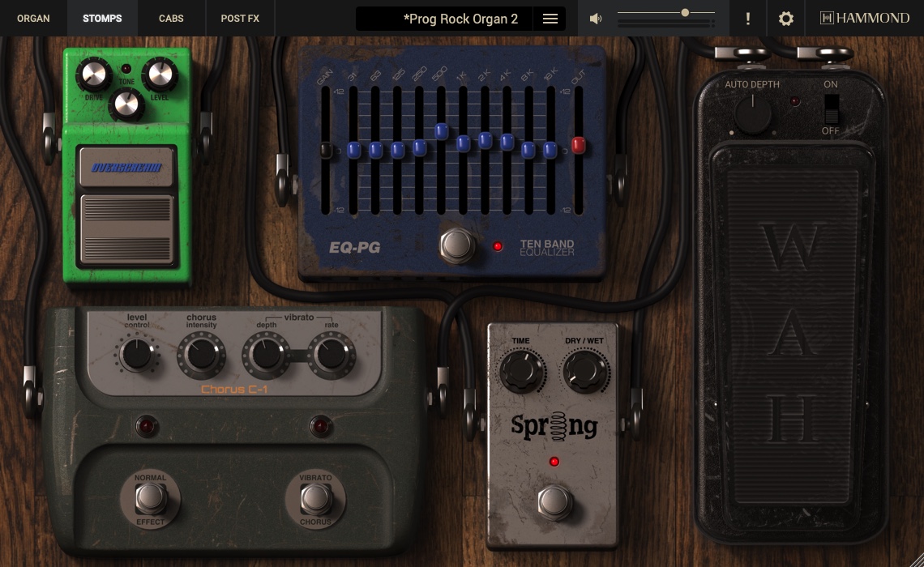
Task: Click the vibrato depth knob
Action: click(x=267, y=355)
